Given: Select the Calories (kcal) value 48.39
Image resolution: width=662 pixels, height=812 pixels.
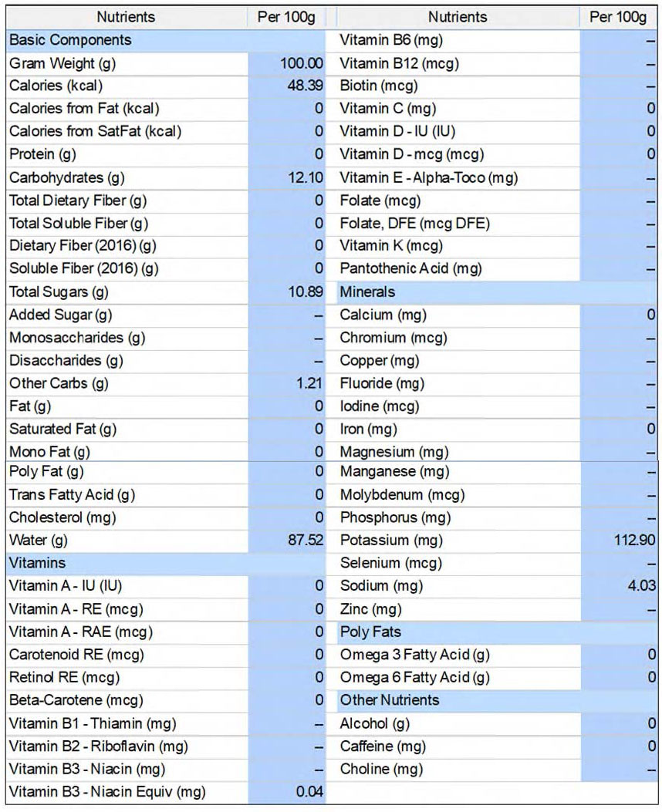Looking at the screenshot, I should pyautogui.click(x=305, y=86).
